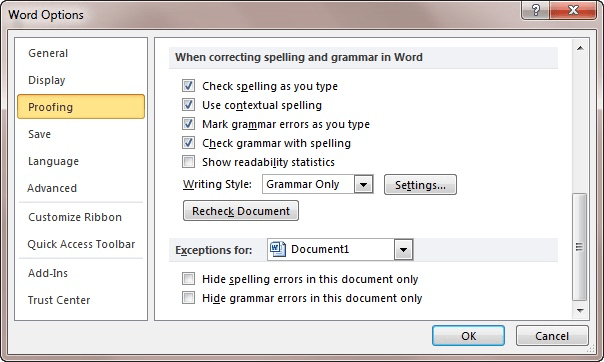The width and height of the screenshot is (604, 362).
Task: Toggle Use contextual spelling checkbox
Action: [x=188, y=104]
